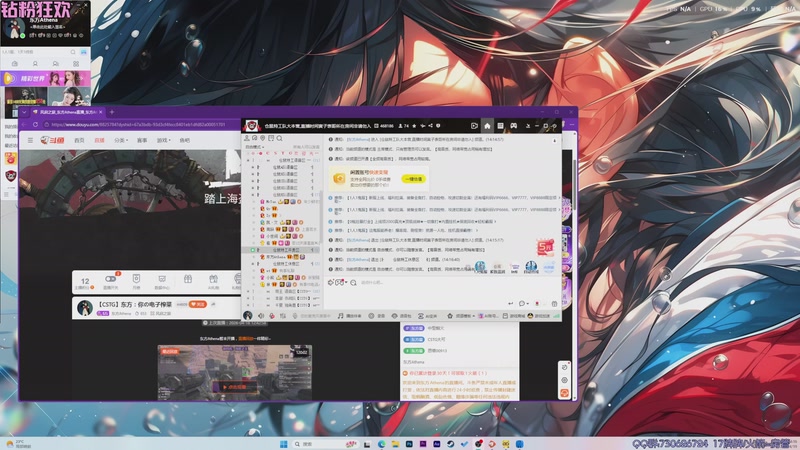
Task: Click the Windows Start button
Action: pos(284,444)
